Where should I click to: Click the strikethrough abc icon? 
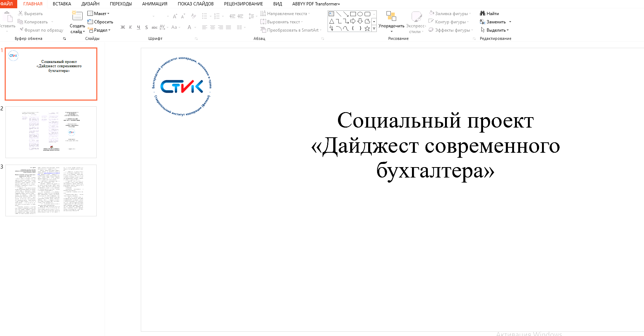[x=154, y=27]
